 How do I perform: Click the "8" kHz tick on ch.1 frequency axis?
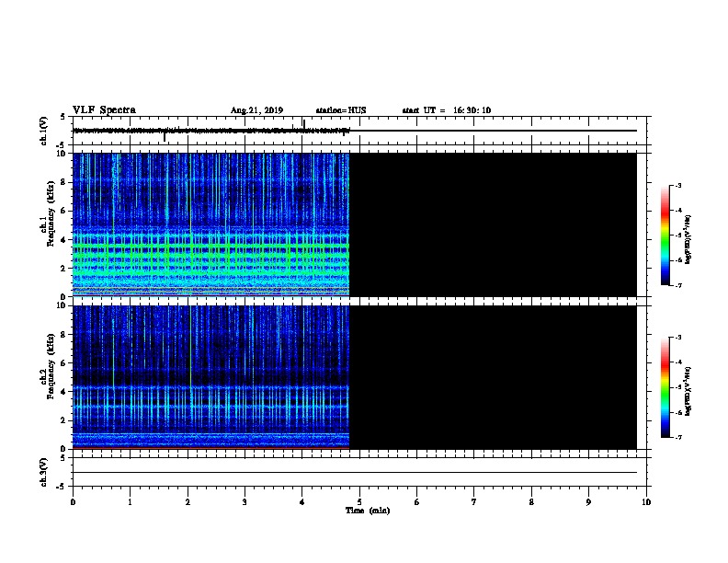coord(64,182)
